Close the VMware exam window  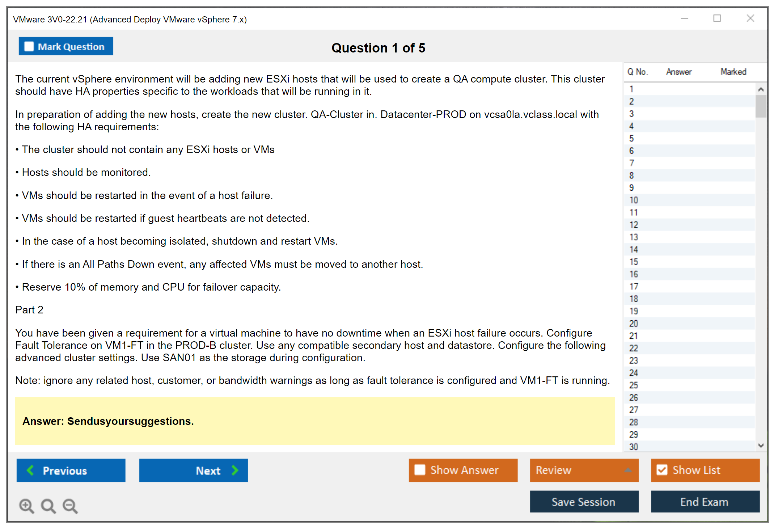[x=750, y=18]
